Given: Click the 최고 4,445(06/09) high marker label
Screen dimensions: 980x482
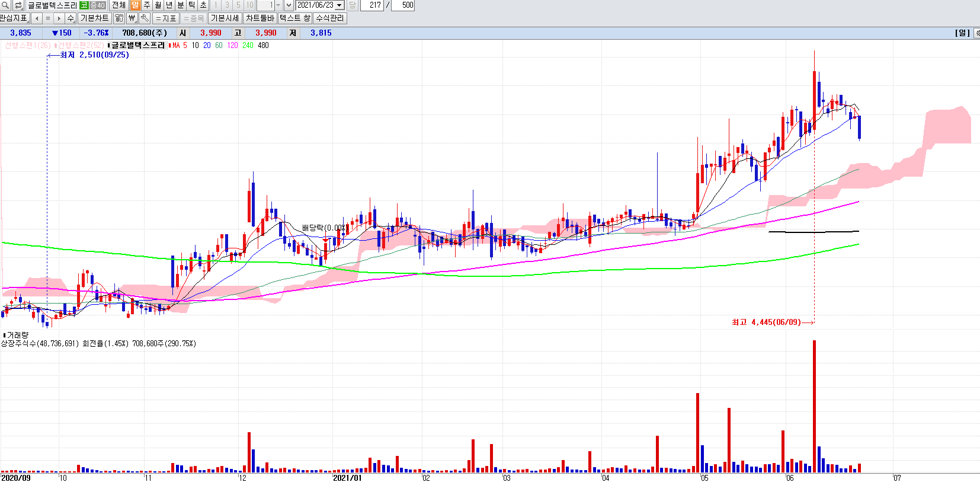Looking at the screenshot, I should tap(766, 323).
